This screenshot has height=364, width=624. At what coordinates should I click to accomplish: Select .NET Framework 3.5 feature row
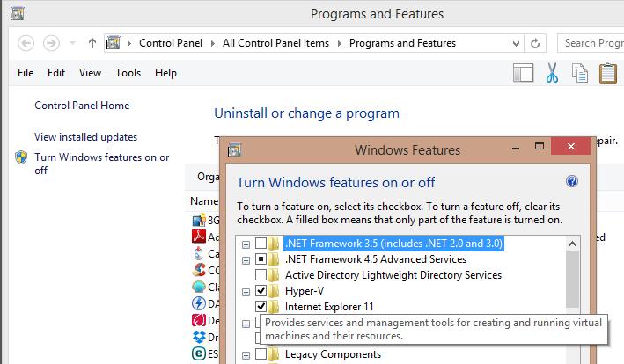coord(394,244)
